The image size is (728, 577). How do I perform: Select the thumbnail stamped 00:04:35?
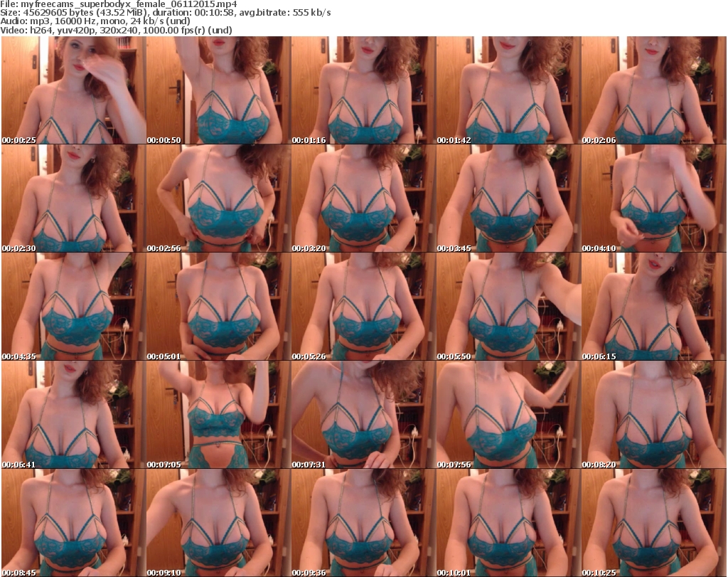(73, 307)
